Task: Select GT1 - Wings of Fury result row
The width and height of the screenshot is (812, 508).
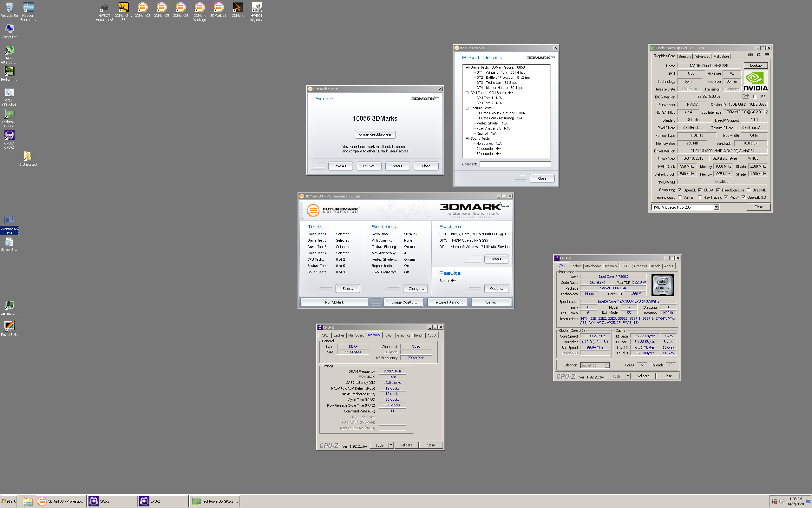Action: click(500, 72)
